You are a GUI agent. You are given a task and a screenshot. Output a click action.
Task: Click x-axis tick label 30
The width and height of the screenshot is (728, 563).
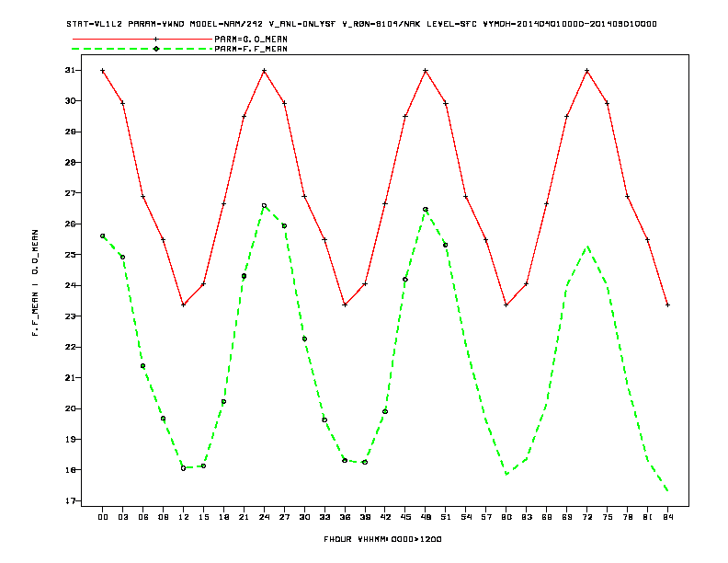click(304, 517)
